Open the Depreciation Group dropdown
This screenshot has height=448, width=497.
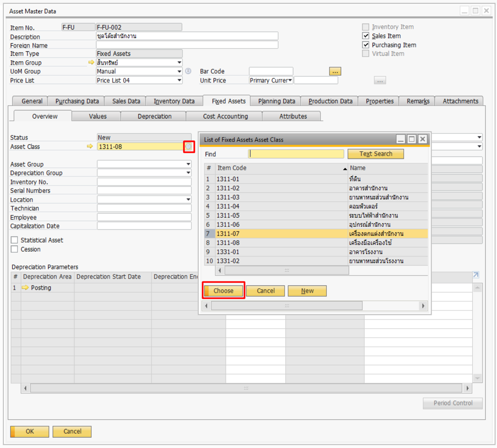[x=188, y=173]
